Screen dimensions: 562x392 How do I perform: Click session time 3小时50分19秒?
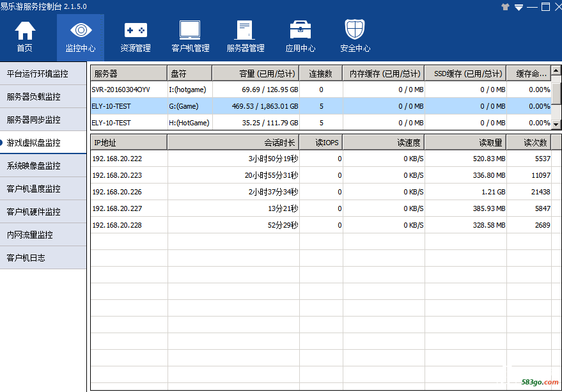click(x=273, y=159)
